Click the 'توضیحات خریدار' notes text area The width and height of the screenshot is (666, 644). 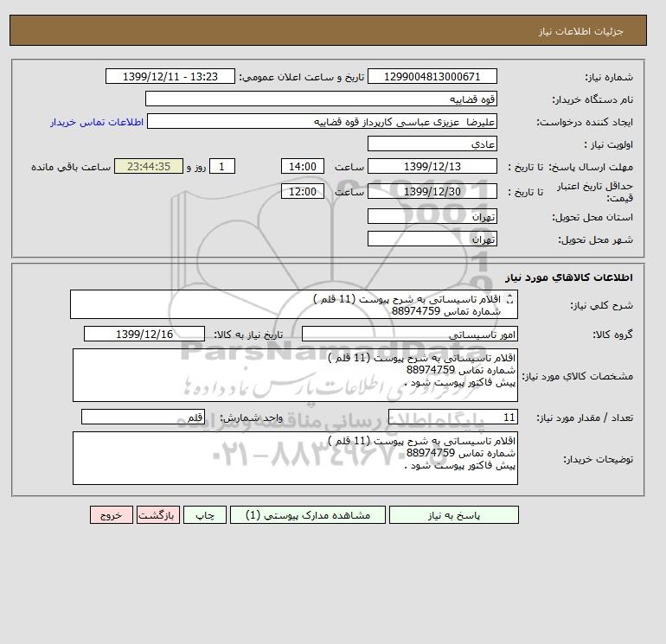pos(295,458)
